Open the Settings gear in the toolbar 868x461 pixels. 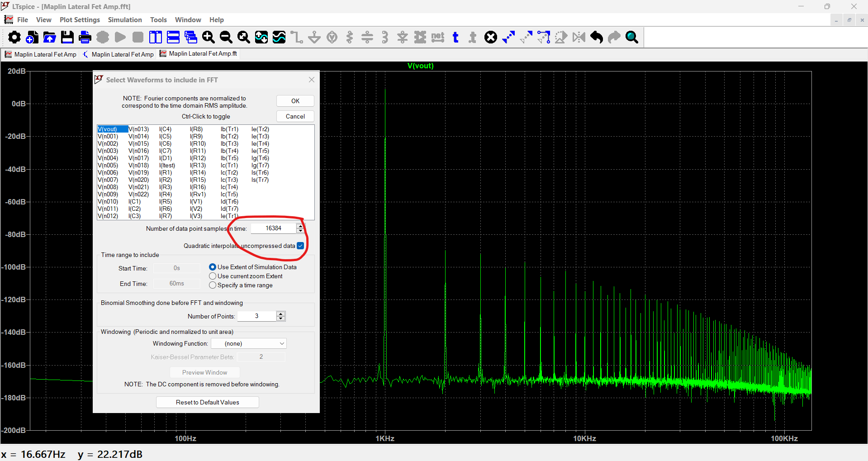[x=14, y=37]
